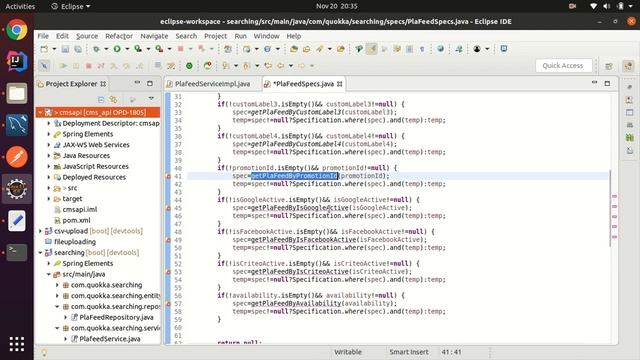
Task: Click the Open Perspective icon
Action: pyautogui.click(x=609, y=66)
